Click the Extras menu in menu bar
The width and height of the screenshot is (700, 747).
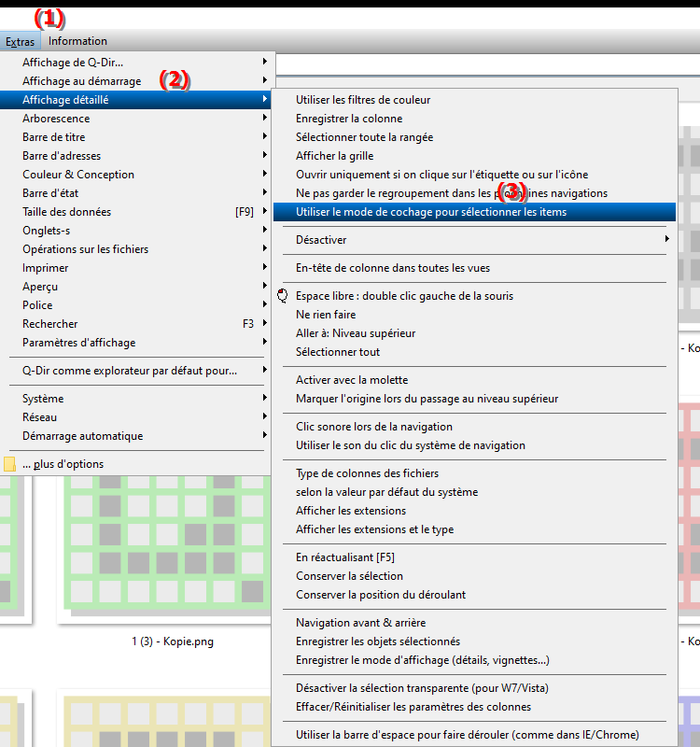[20, 41]
